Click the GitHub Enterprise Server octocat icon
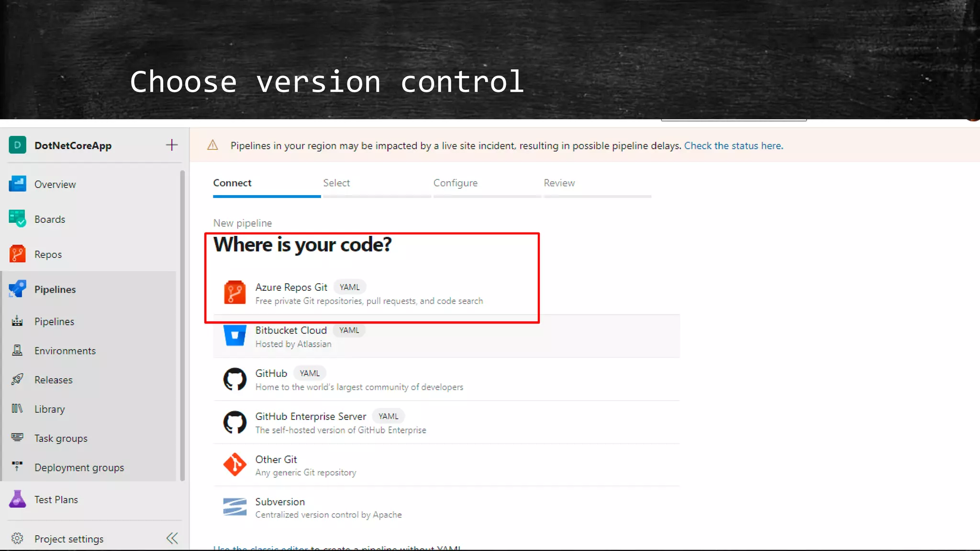The image size is (980, 551). pyautogui.click(x=234, y=422)
